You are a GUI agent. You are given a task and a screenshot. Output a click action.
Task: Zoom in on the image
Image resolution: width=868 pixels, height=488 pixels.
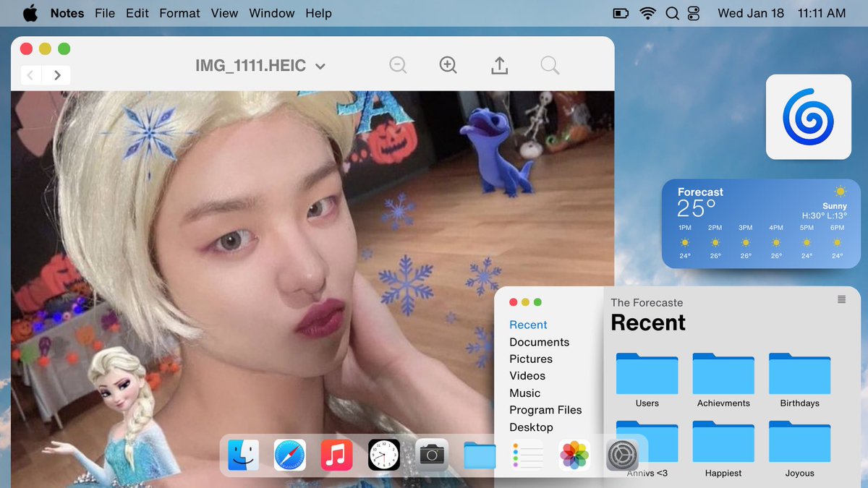point(448,65)
